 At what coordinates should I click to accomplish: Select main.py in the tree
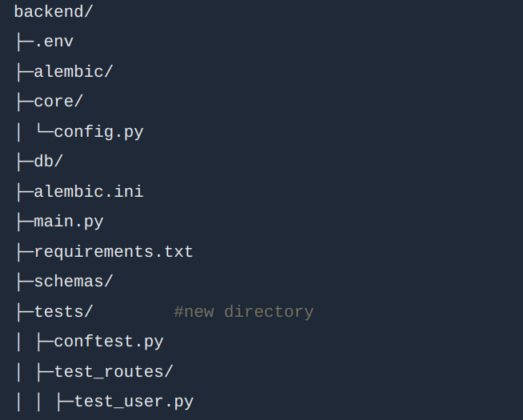point(69,222)
